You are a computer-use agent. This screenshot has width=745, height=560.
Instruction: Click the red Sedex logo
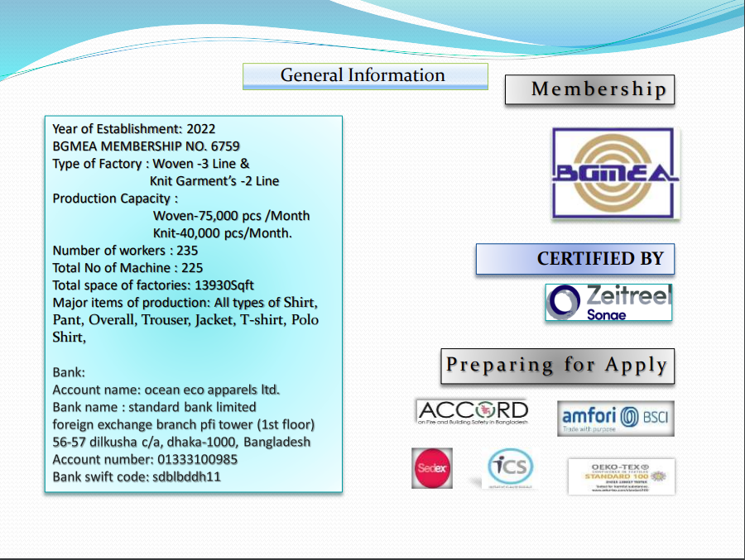(432, 468)
